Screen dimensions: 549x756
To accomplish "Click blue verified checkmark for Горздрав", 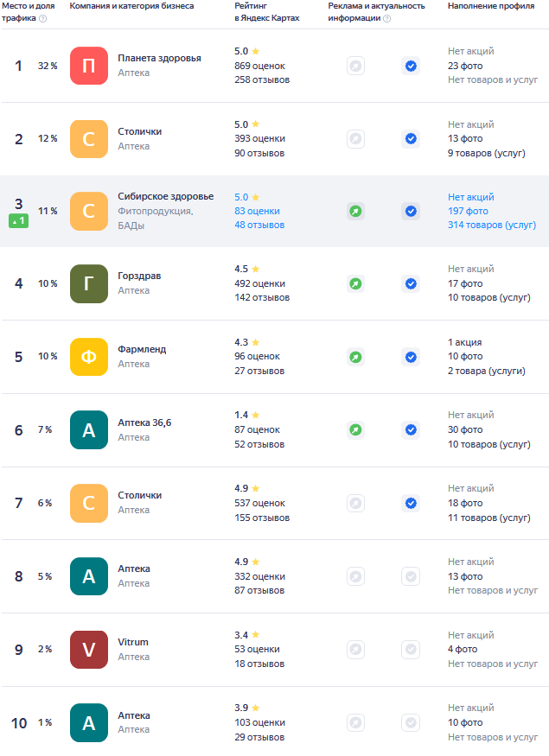I will [x=411, y=283].
